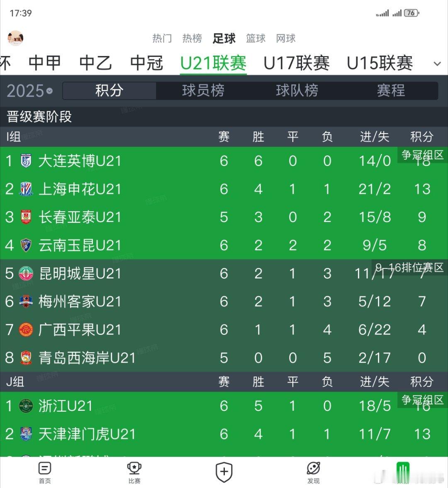The image size is (448, 488).
Task: Select the U17联赛 tab
Action: [297, 63]
